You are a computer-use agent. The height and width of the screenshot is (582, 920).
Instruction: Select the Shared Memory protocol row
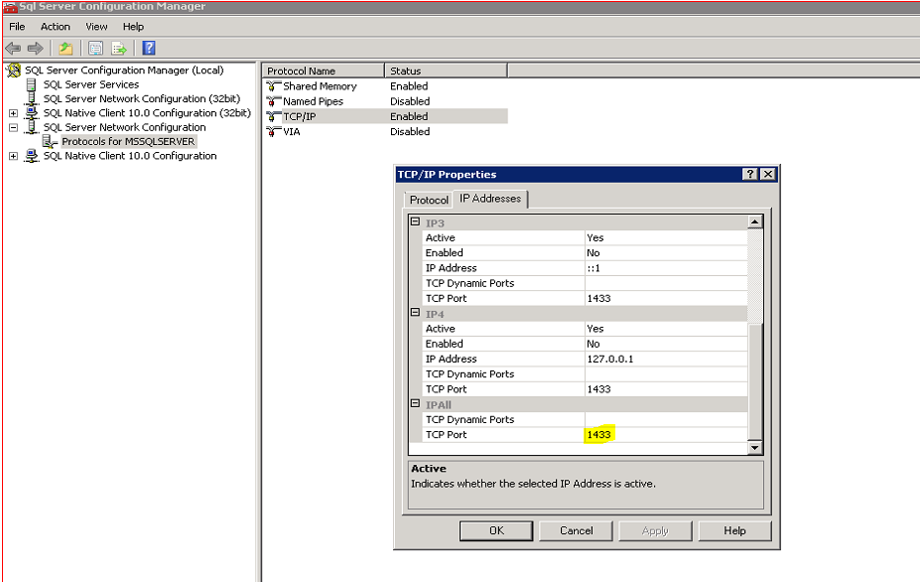(385, 86)
